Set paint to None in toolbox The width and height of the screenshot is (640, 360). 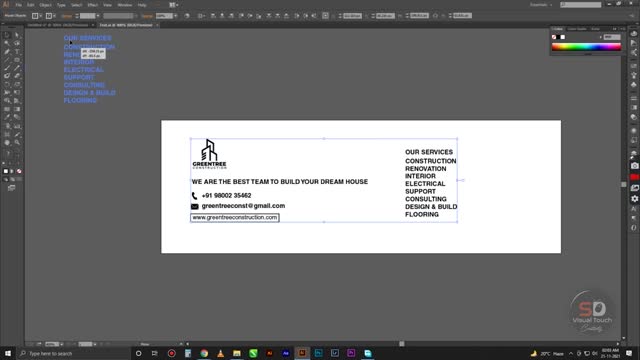click(19, 171)
